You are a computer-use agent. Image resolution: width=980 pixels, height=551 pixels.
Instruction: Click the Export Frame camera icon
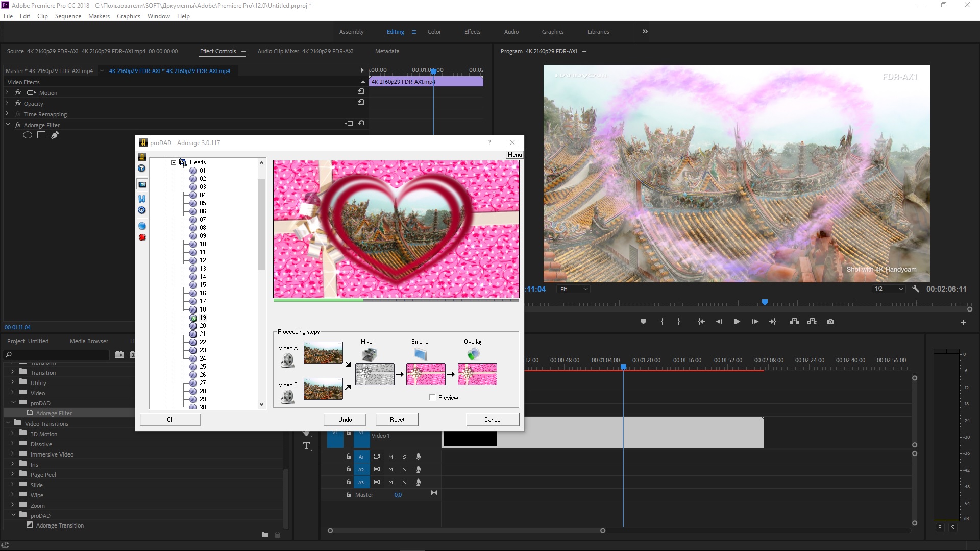[830, 322]
